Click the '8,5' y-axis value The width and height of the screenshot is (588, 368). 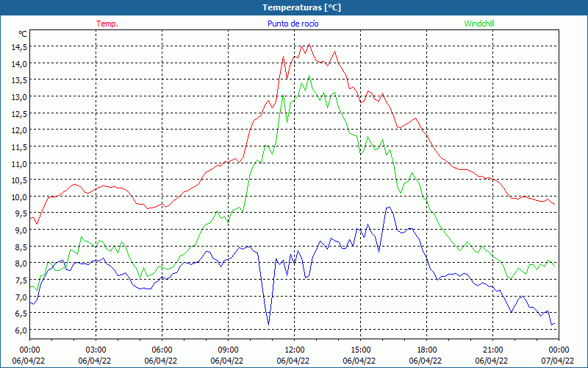[21, 247]
